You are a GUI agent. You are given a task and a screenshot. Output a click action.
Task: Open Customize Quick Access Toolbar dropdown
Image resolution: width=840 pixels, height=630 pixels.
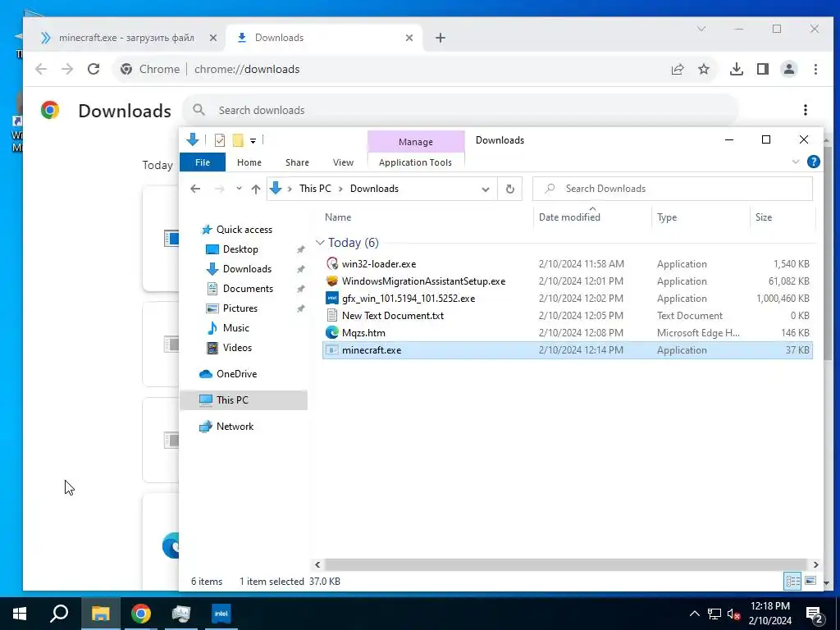(x=253, y=141)
